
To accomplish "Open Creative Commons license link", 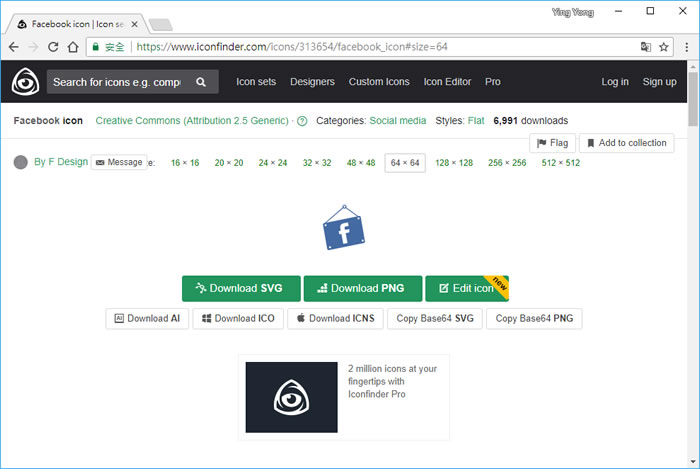I will tap(192, 120).
